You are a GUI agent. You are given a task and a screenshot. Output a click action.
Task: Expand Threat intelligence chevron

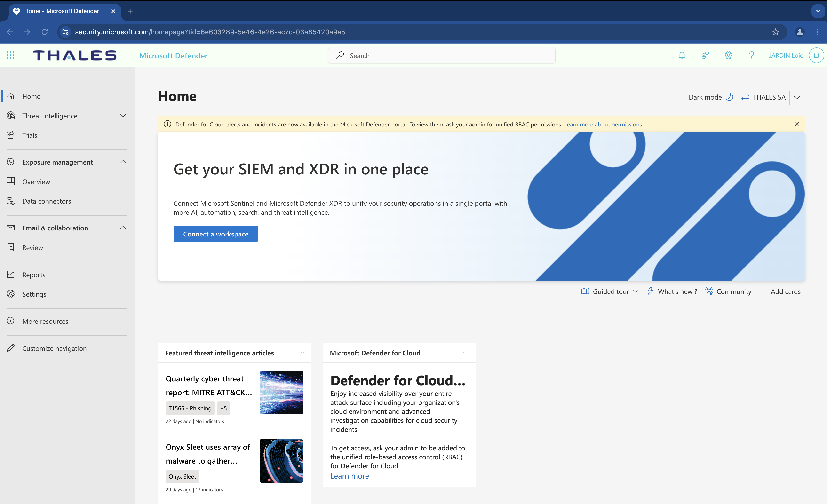tap(123, 116)
